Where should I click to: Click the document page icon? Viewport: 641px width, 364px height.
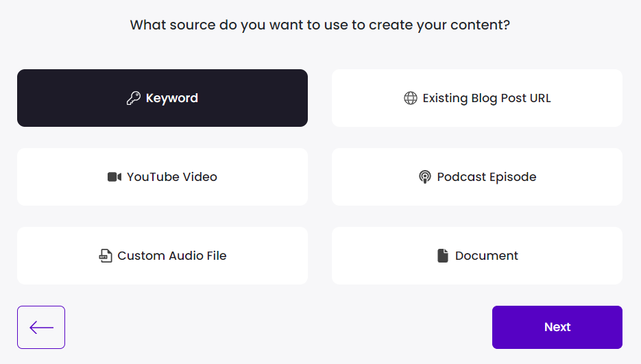point(443,256)
